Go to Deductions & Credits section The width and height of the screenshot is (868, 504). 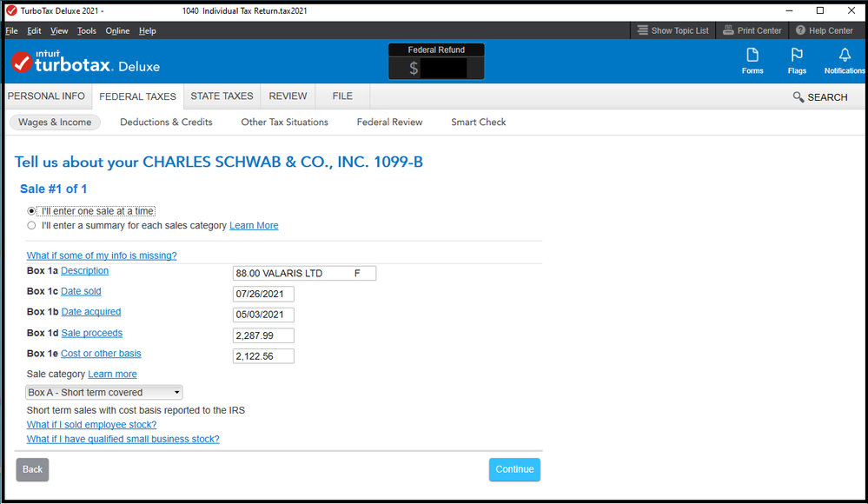click(166, 123)
